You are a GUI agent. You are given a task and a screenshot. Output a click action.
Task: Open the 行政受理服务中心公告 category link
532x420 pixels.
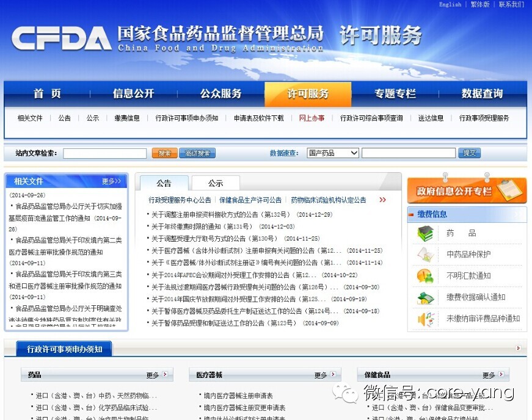[180, 200]
